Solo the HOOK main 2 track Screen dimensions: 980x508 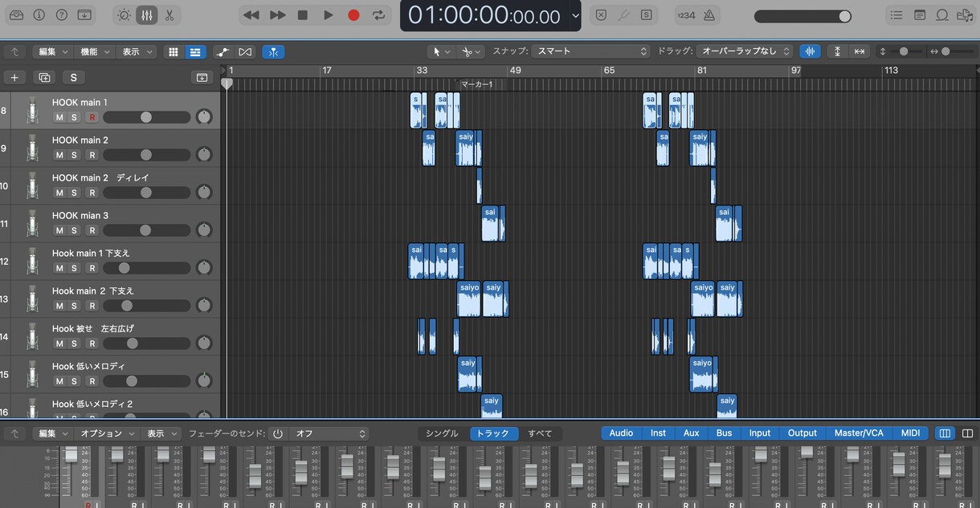74,155
